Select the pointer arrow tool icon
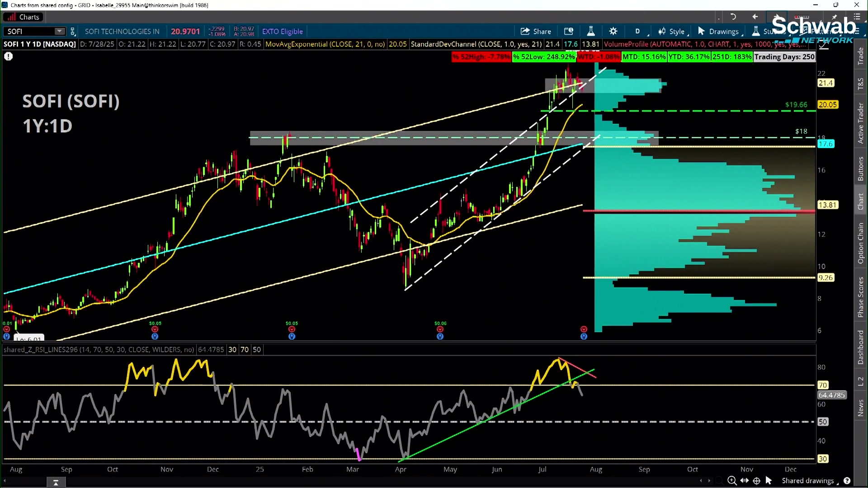 point(769,481)
